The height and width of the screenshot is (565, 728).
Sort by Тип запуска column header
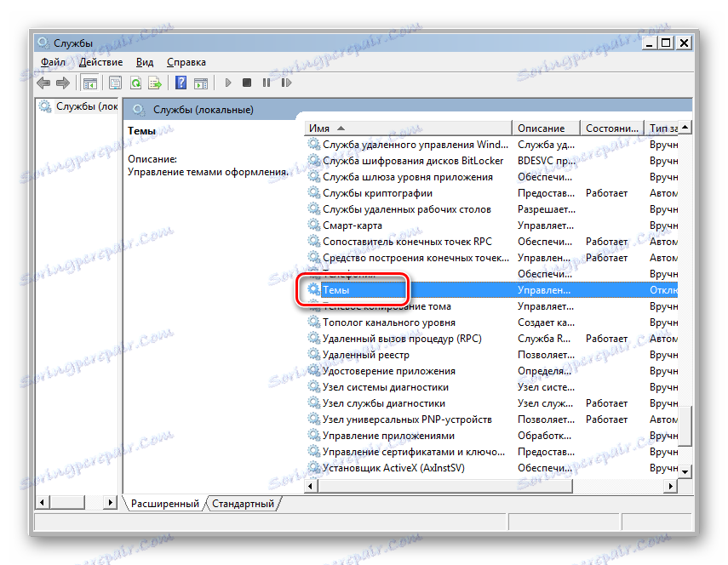(662, 128)
